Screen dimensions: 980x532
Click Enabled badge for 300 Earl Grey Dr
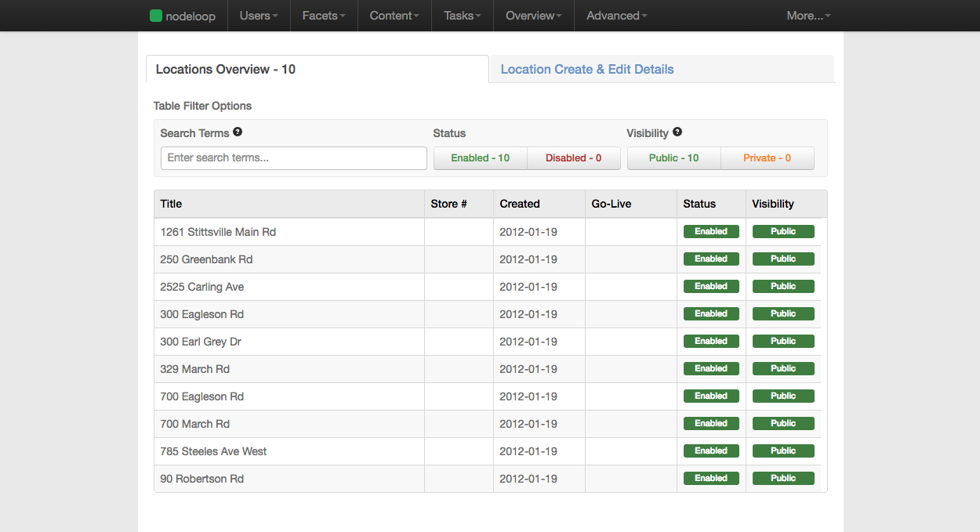coord(711,342)
